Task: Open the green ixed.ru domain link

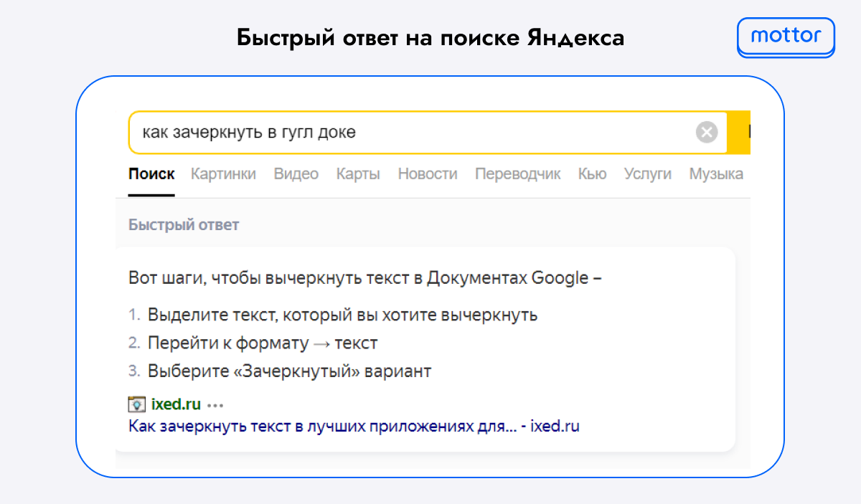Action: 176,404
